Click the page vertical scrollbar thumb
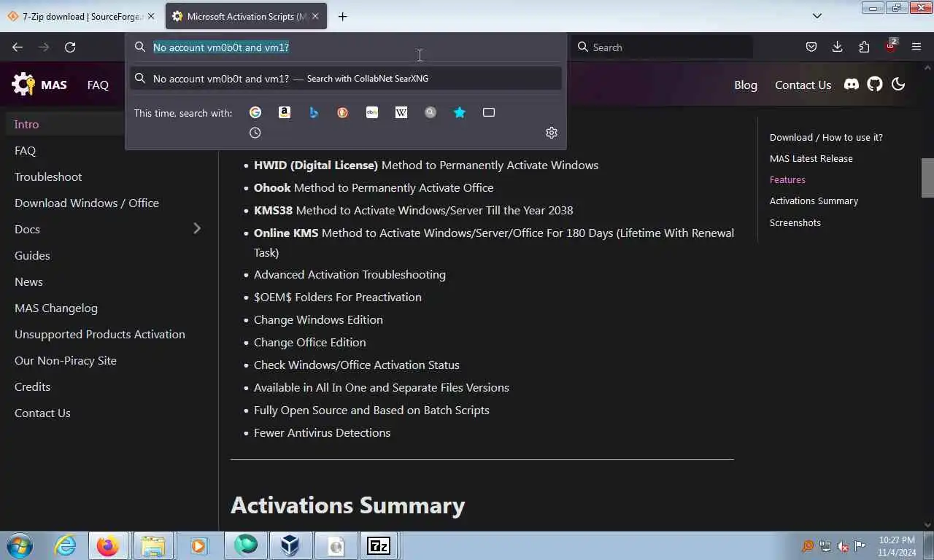Screen dimensions: 934x560 (927, 178)
